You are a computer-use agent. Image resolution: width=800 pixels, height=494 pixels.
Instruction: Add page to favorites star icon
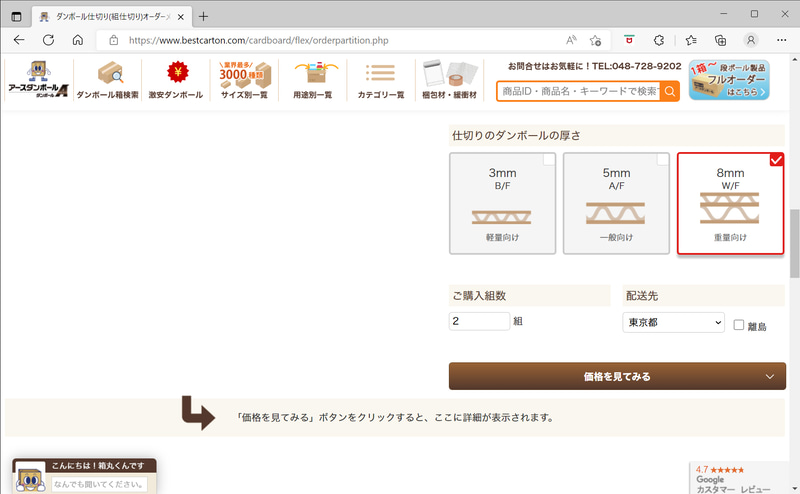coord(595,40)
